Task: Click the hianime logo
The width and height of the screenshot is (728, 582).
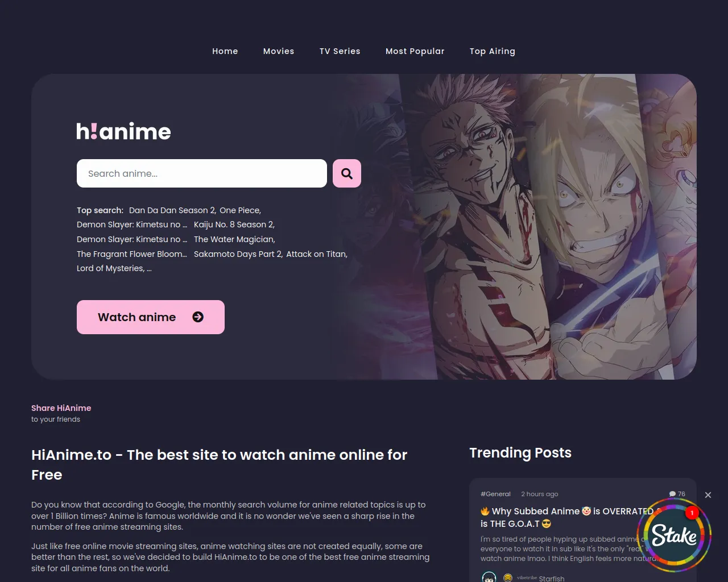Action: point(124,131)
